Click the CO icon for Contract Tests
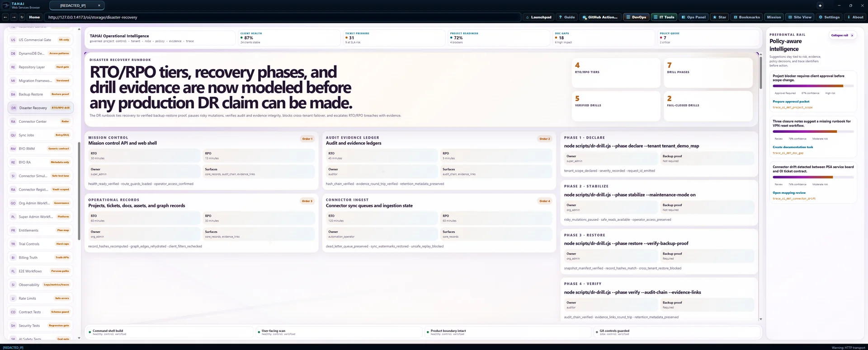Image resolution: width=868 pixels, height=350 pixels. [13, 312]
